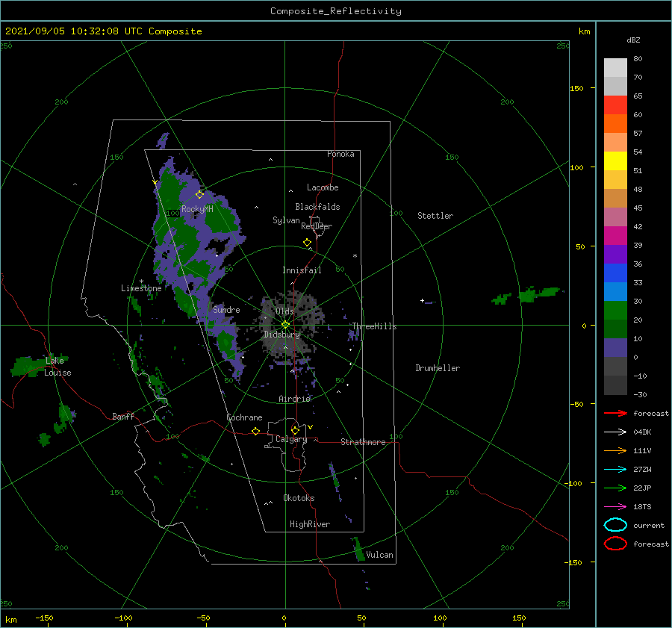Click the Olds city label
The width and height of the screenshot is (672, 628).
click(x=284, y=311)
